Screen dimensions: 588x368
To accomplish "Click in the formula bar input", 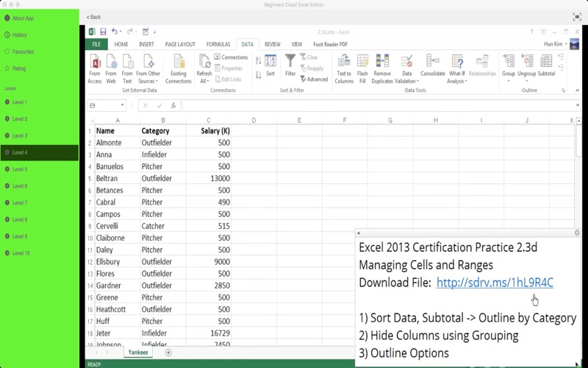I will [x=378, y=105].
